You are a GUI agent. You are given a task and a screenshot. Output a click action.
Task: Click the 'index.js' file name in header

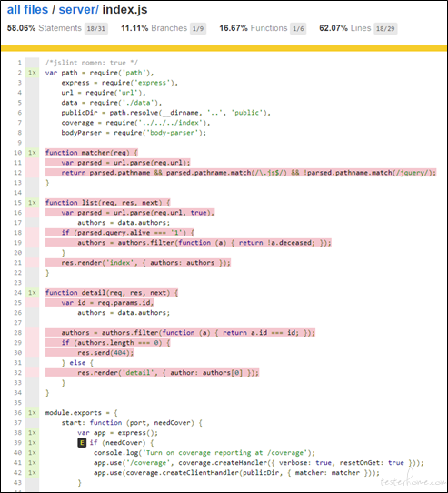tap(124, 9)
